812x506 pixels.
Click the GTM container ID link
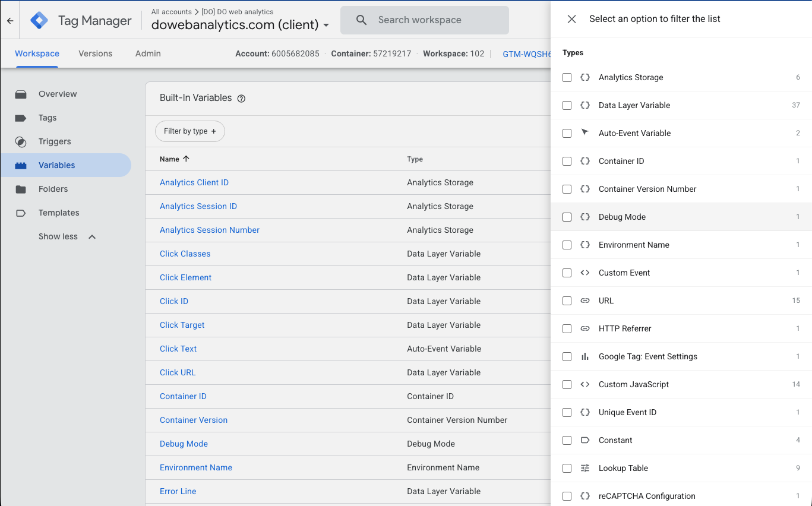tap(526, 53)
